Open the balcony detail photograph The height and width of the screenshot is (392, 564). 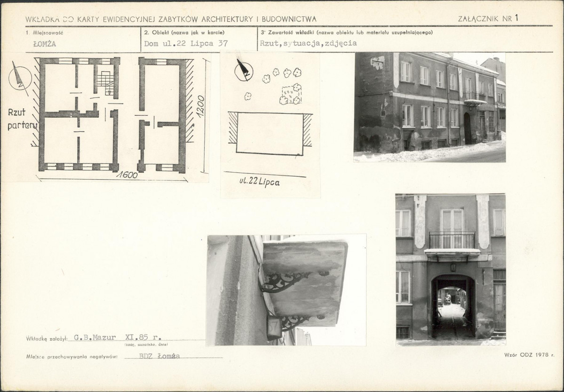286,290
